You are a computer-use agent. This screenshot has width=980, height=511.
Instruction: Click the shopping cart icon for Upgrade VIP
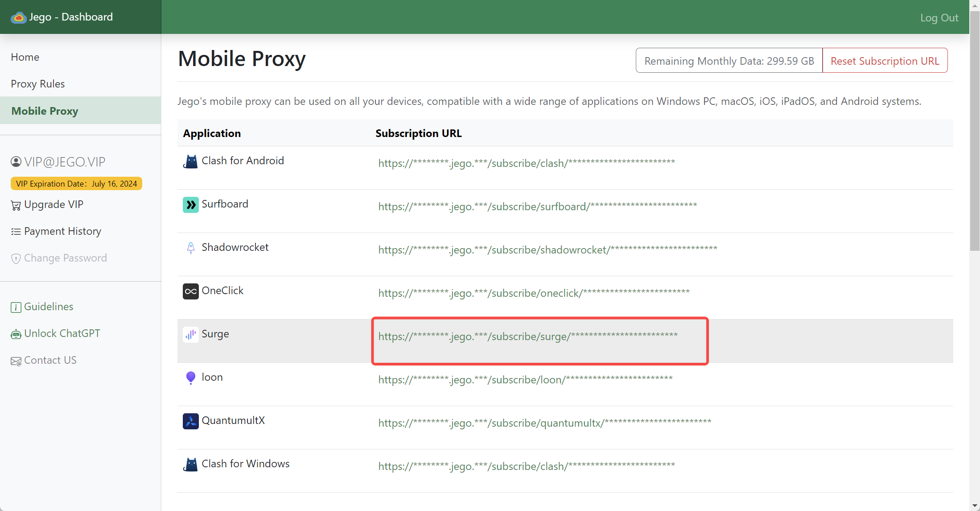(x=16, y=205)
